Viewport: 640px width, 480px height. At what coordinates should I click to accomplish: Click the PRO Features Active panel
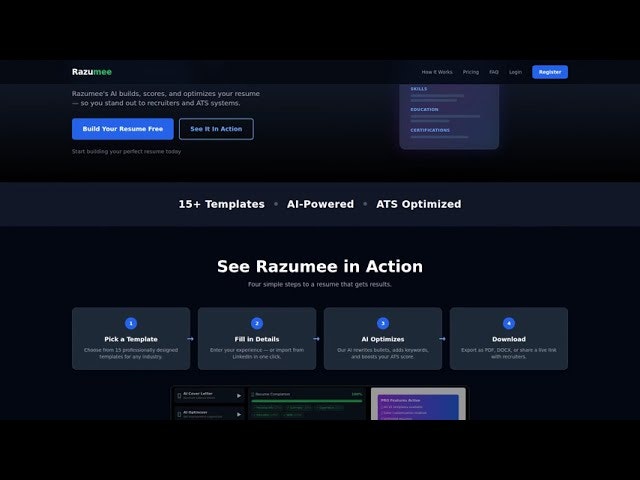pyautogui.click(x=418, y=407)
